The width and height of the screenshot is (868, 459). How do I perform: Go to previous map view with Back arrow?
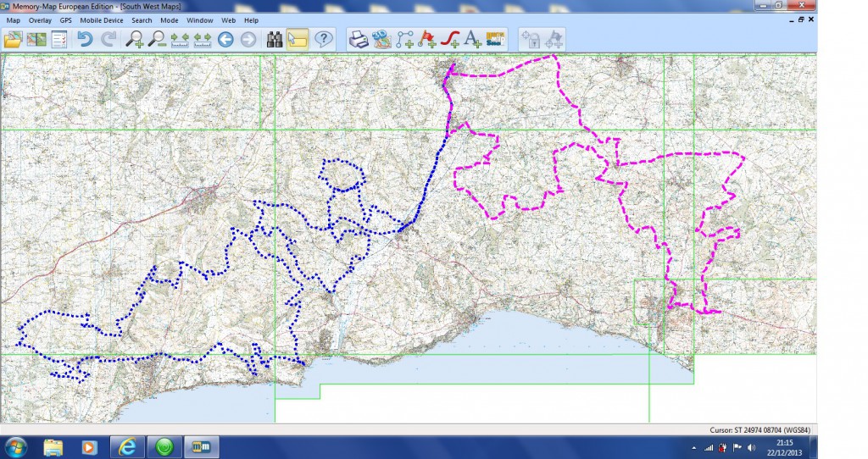225,39
